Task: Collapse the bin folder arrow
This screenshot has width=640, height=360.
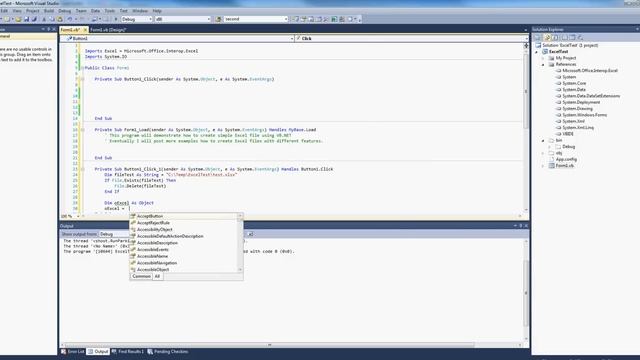Action: 543,140
